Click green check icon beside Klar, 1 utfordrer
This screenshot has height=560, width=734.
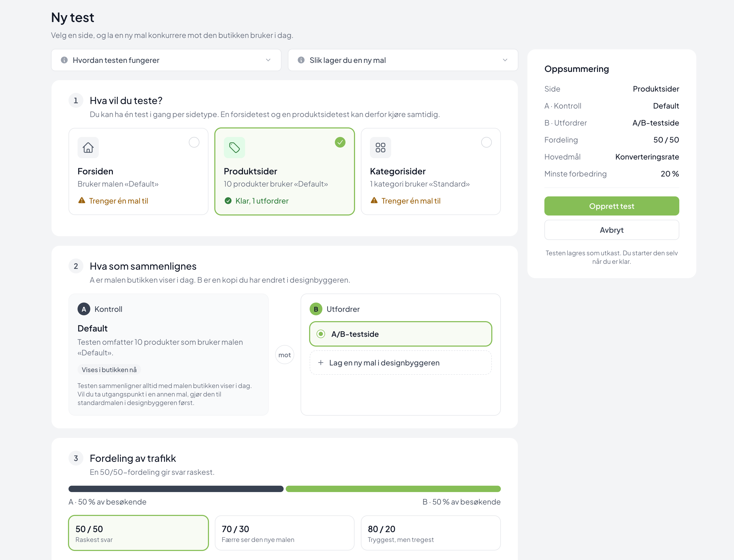coord(228,201)
